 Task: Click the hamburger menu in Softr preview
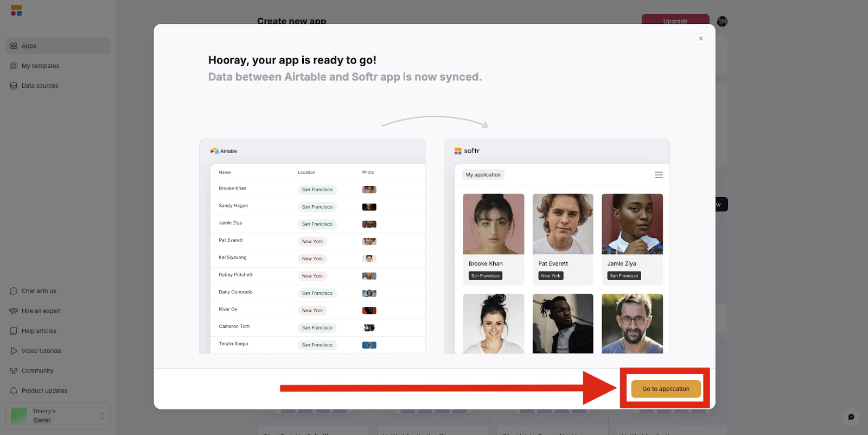tap(659, 175)
